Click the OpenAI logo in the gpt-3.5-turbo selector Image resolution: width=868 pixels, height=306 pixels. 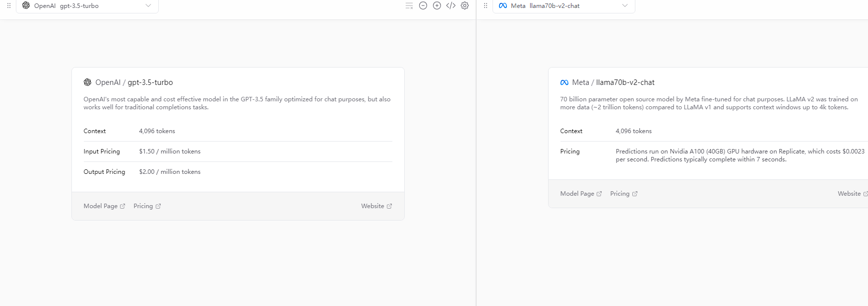[26, 5]
